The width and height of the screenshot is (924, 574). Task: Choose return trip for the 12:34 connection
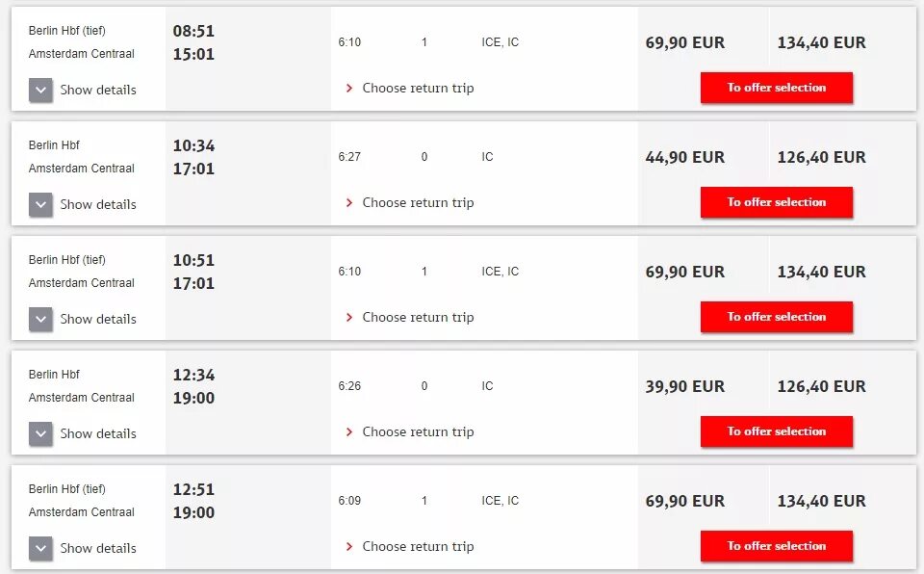pos(418,432)
